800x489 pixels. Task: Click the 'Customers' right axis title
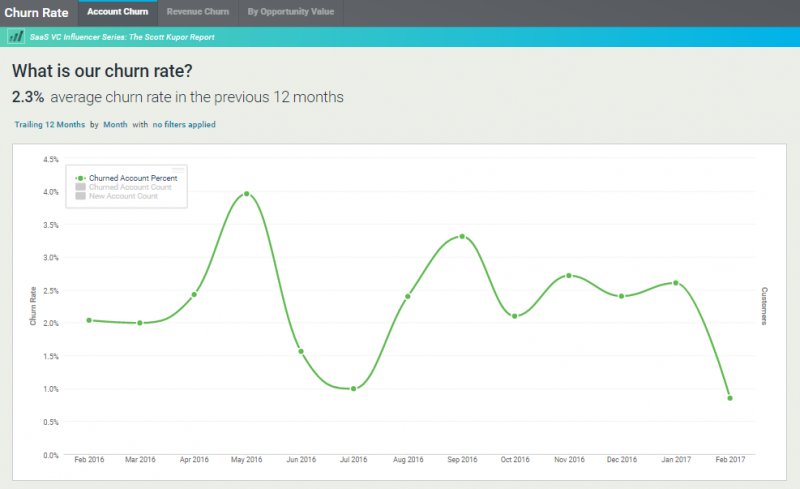[x=764, y=306]
